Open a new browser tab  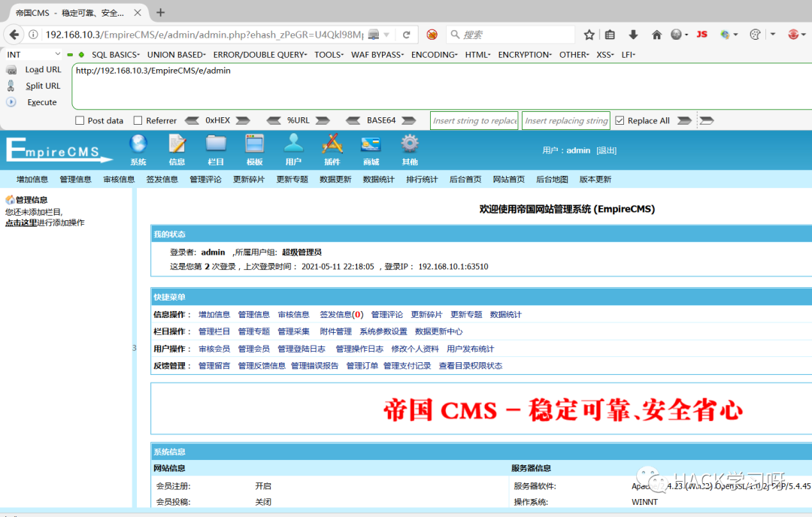[161, 13]
